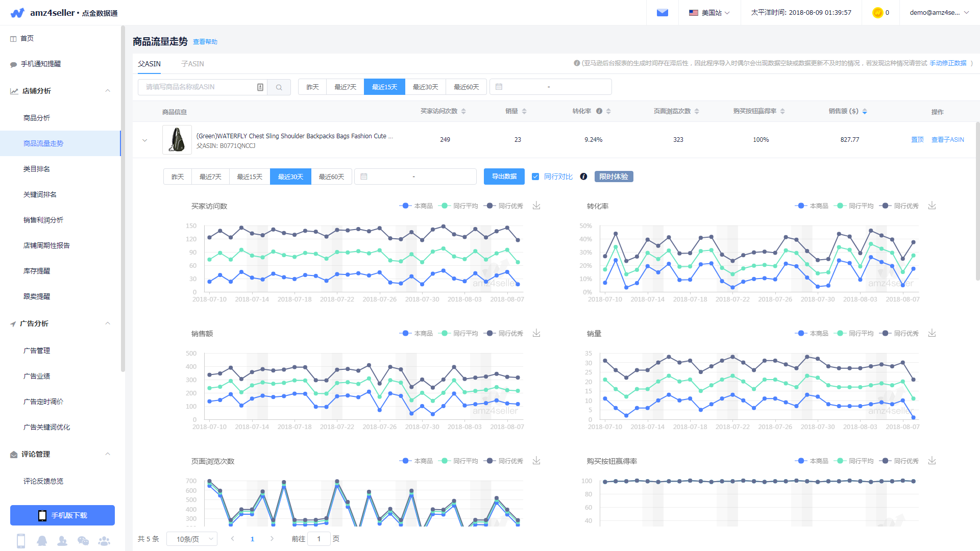Image resolution: width=980 pixels, height=551 pixels.
Task: Click the 导出数据 export button
Action: click(504, 177)
